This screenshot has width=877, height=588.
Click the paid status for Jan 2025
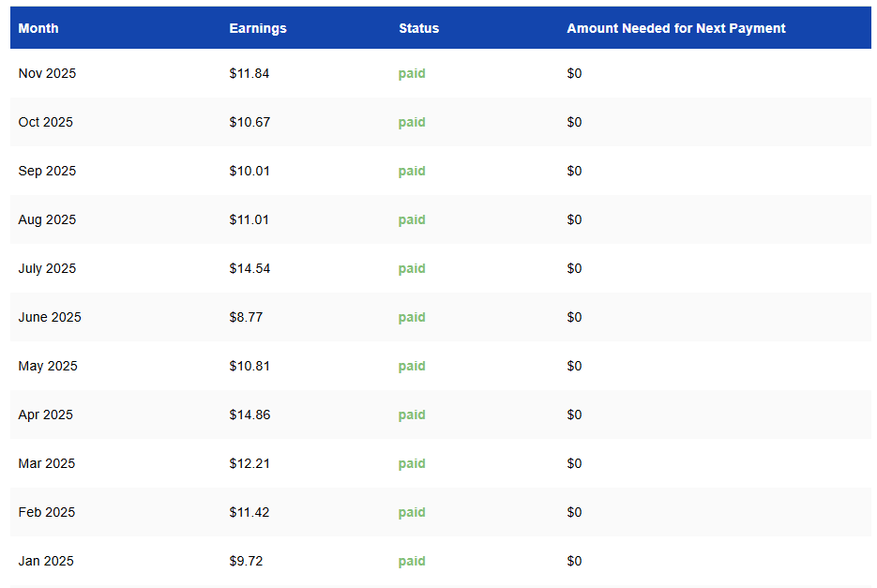412,561
